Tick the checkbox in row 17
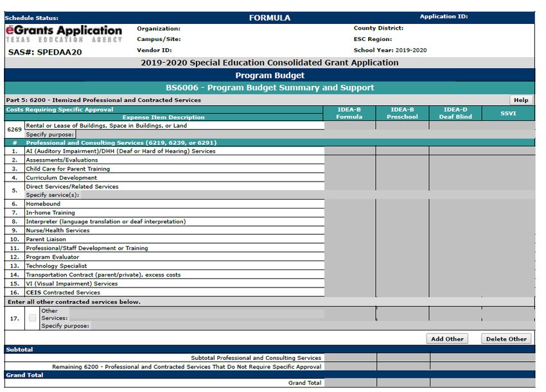Viewport: 546px width, 392px height. [32, 318]
